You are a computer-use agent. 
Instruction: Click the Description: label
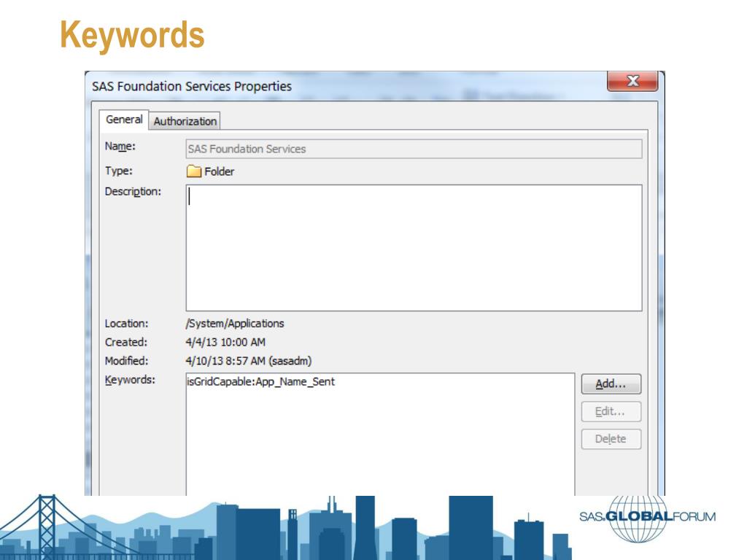pos(133,192)
